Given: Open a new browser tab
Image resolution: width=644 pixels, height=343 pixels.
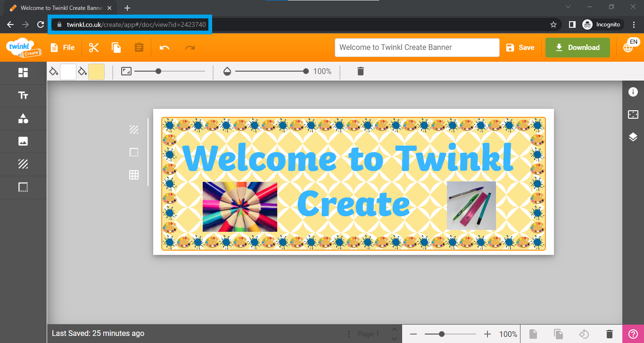Looking at the screenshot, I should [127, 8].
